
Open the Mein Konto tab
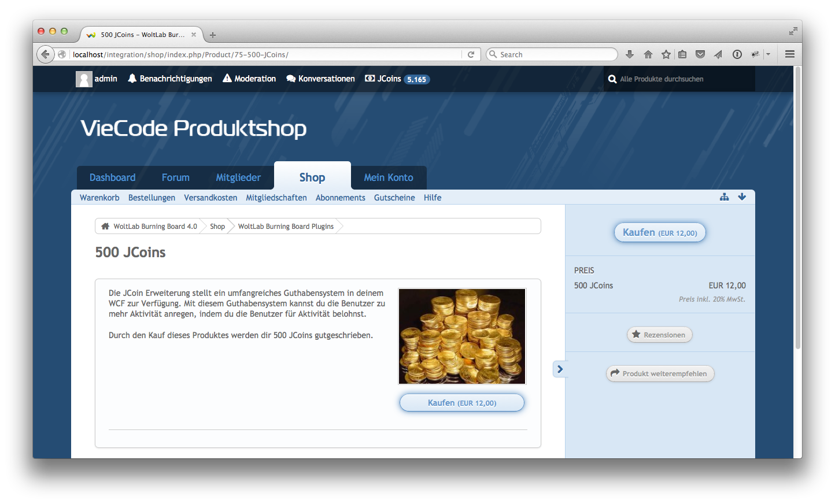[x=388, y=177]
